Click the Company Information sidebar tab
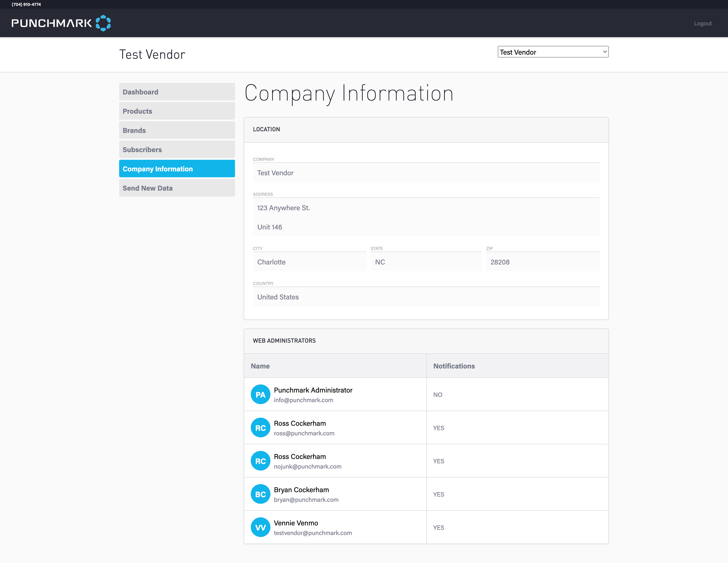 click(177, 169)
